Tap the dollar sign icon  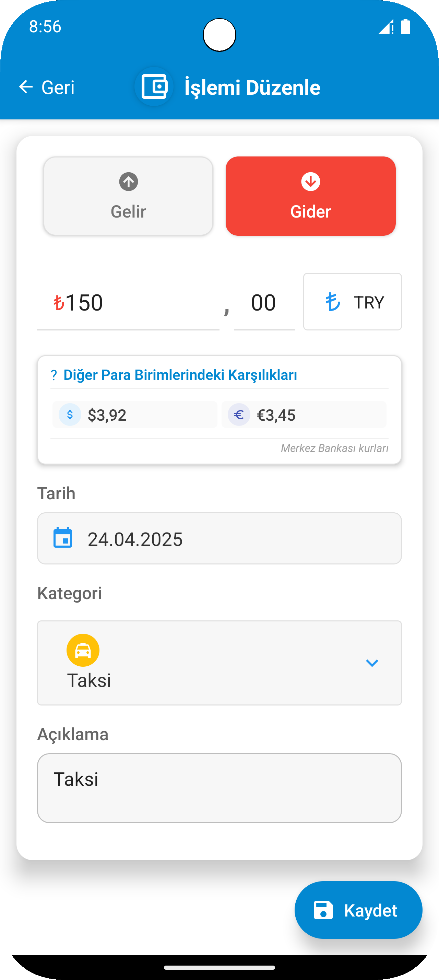point(70,414)
